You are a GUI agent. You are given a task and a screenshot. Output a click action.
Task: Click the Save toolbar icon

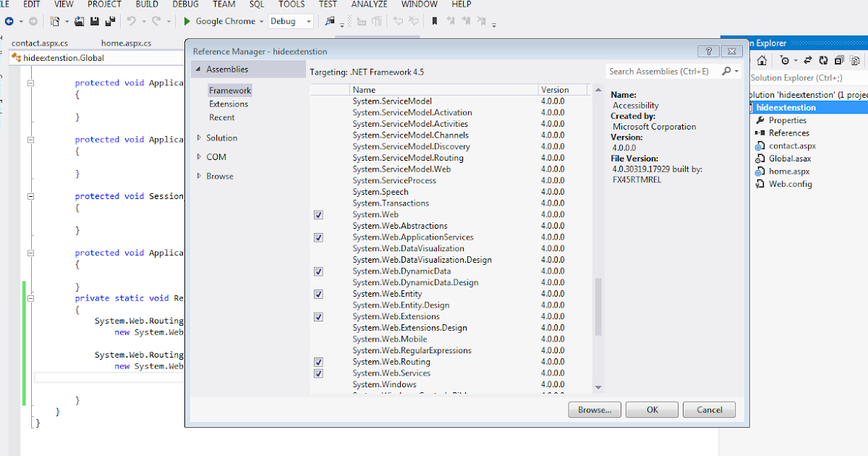(x=95, y=22)
